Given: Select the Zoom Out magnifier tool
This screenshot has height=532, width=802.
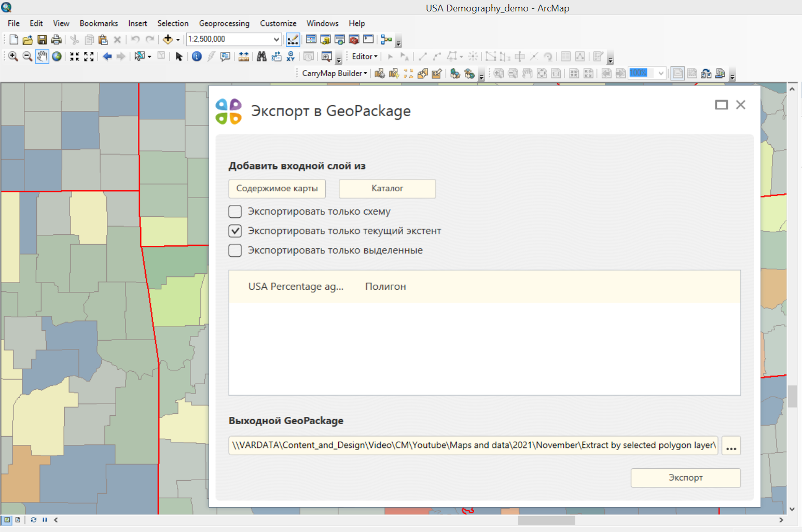Looking at the screenshot, I should 27,57.
